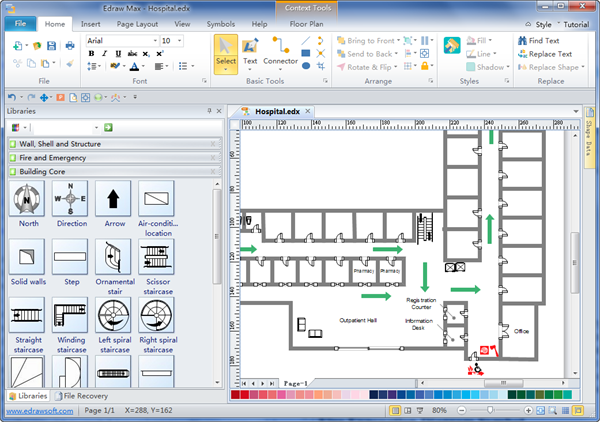The height and width of the screenshot is (422, 600).
Task: Select the Left spiral staircase shape
Action: [113, 316]
